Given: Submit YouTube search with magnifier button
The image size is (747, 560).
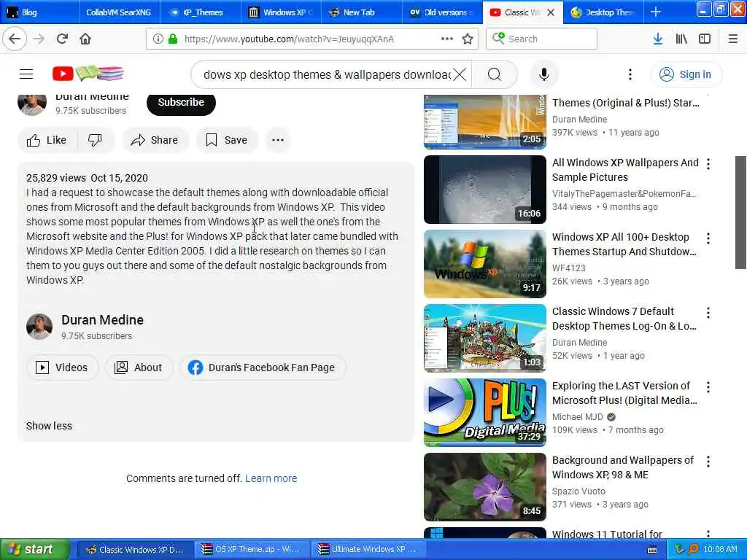Looking at the screenshot, I should (495, 74).
